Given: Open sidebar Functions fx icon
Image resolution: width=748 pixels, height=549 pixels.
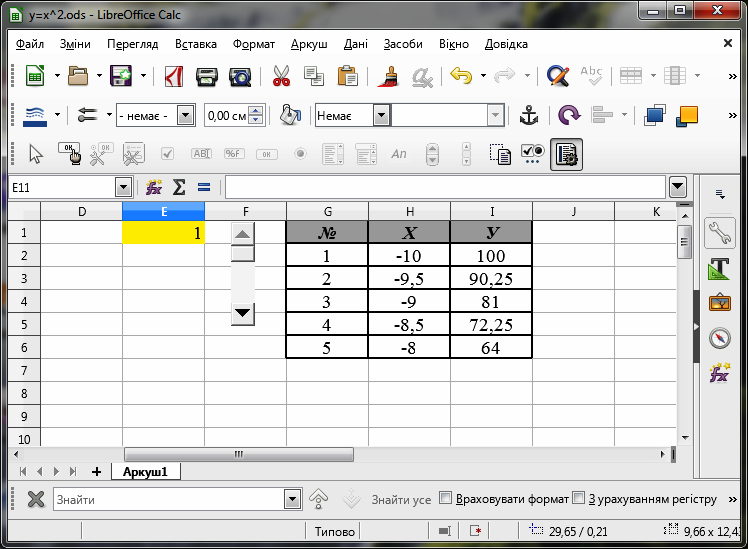Looking at the screenshot, I should 719,373.
